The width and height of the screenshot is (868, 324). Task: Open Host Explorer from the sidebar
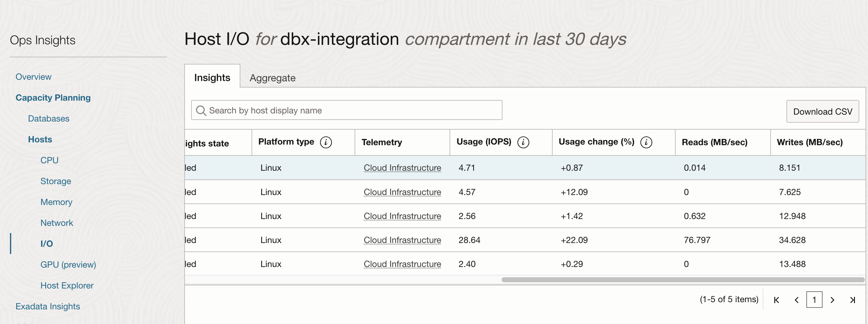click(67, 285)
